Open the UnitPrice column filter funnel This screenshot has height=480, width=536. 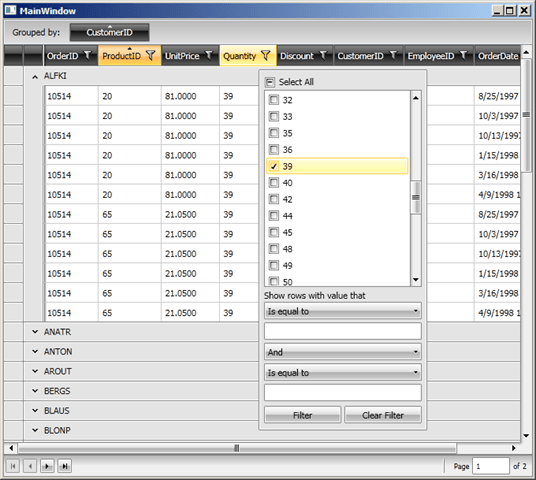click(x=209, y=55)
